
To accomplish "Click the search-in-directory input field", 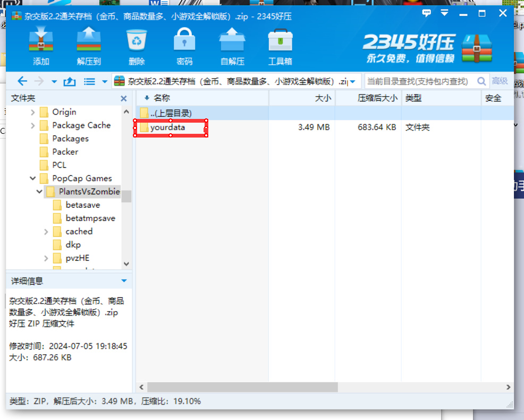I will [x=420, y=81].
